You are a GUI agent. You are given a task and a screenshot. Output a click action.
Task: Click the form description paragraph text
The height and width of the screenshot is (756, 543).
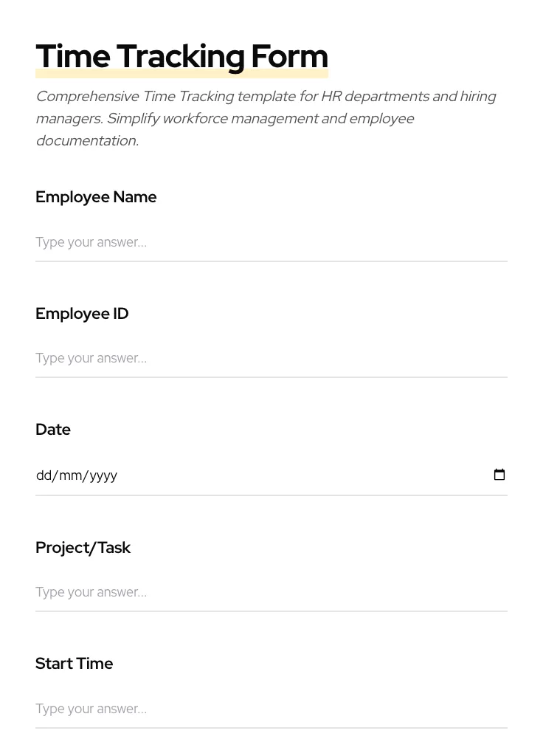[x=266, y=118]
